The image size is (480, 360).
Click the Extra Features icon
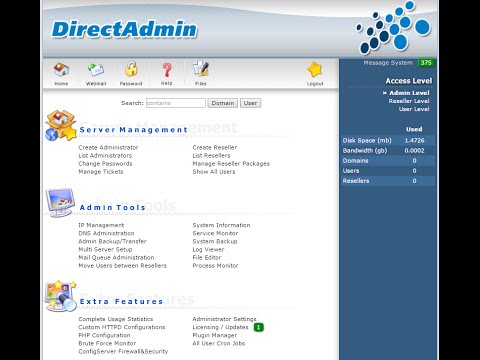coord(61,296)
